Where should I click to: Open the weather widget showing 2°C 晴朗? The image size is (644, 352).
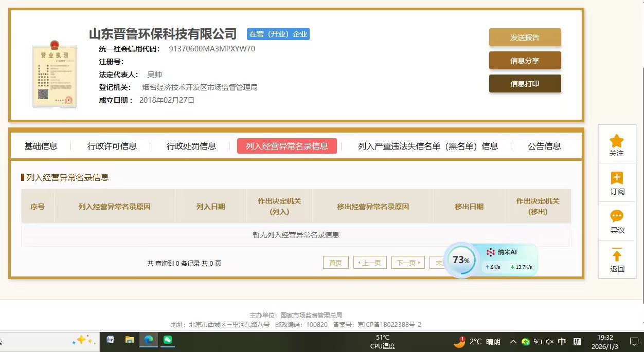pyautogui.click(x=477, y=342)
